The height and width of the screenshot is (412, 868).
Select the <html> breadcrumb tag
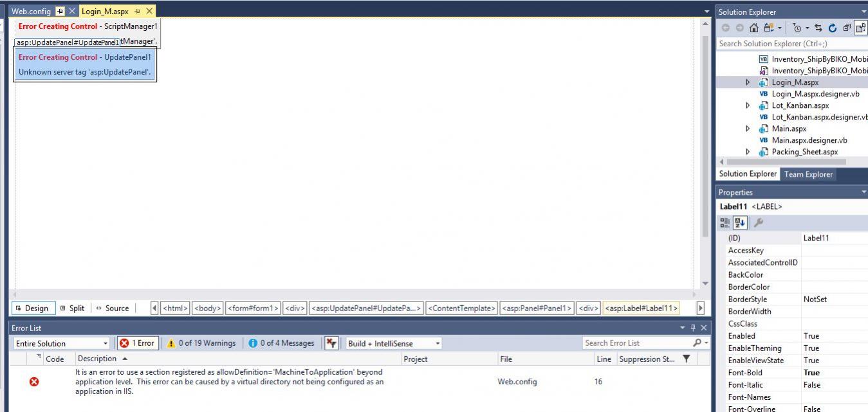click(174, 309)
